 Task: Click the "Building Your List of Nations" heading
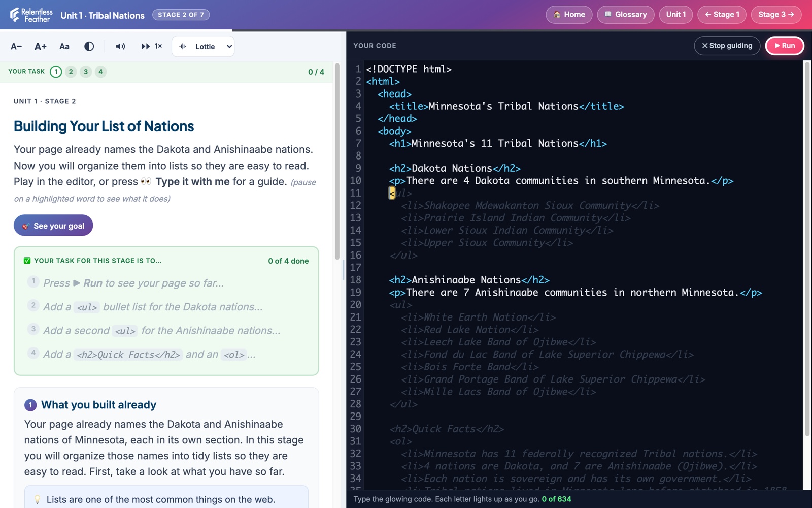point(104,126)
